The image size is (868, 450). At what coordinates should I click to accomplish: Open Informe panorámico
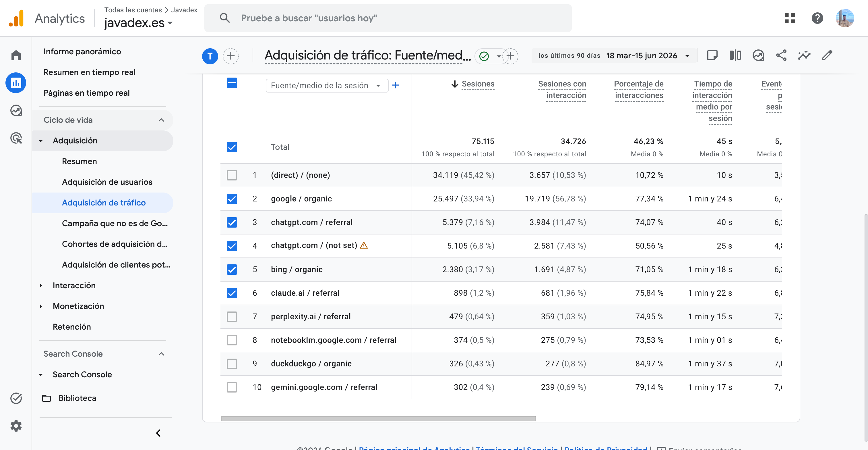point(82,51)
